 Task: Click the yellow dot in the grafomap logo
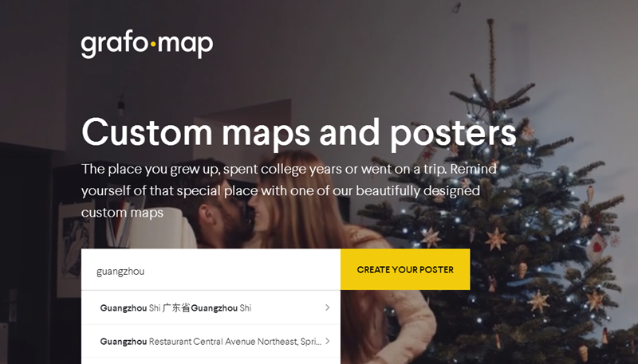[x=153, y=45]
